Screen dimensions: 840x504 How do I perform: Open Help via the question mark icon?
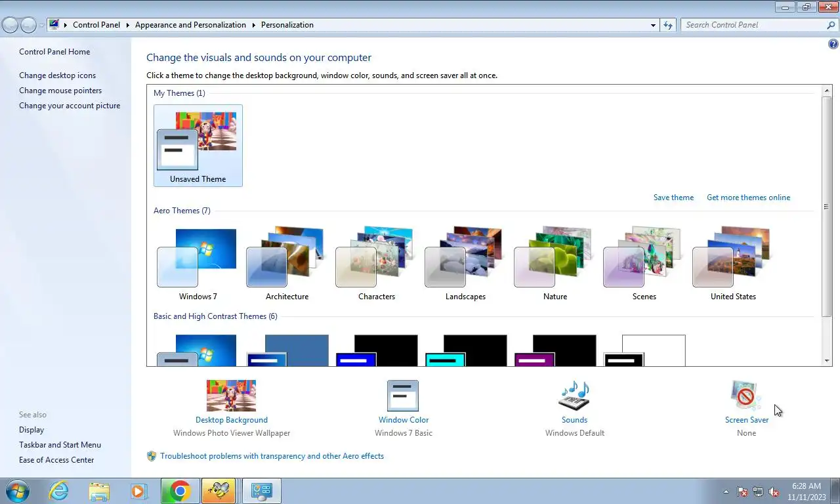pos(833,45)
